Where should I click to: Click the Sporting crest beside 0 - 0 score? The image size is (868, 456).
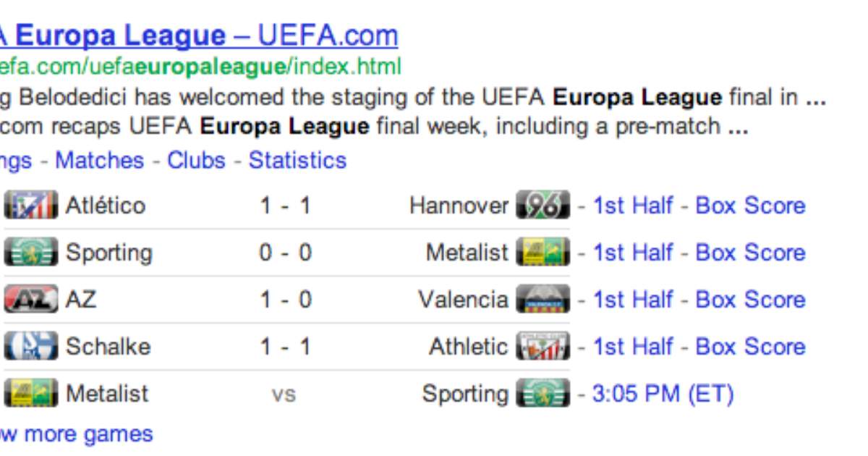coord(30,253)
